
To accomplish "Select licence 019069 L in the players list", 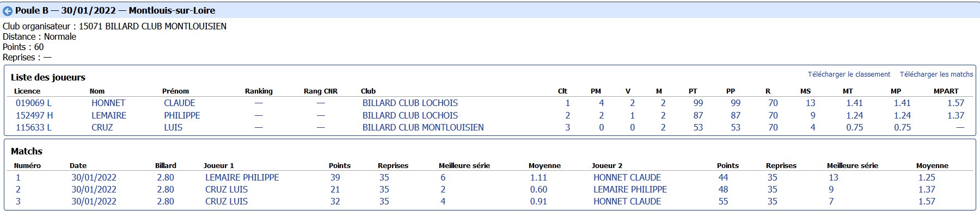I will pos(34,103).
